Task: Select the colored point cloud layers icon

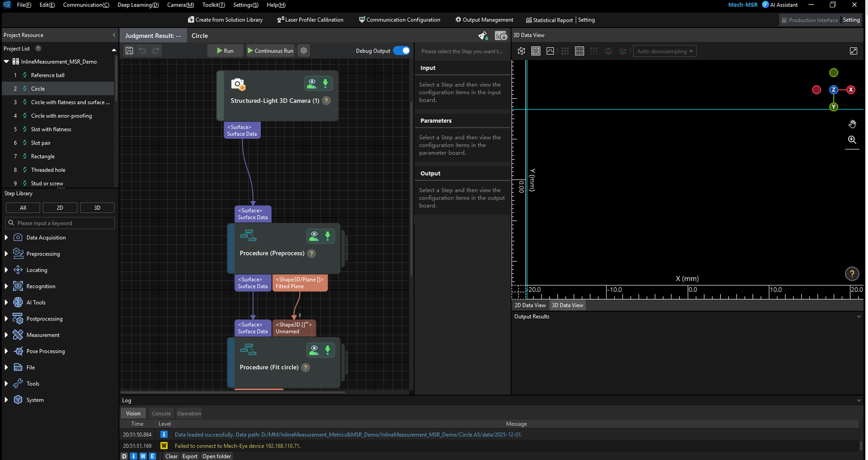Action: pyautogui.click(x=623, y=51)
